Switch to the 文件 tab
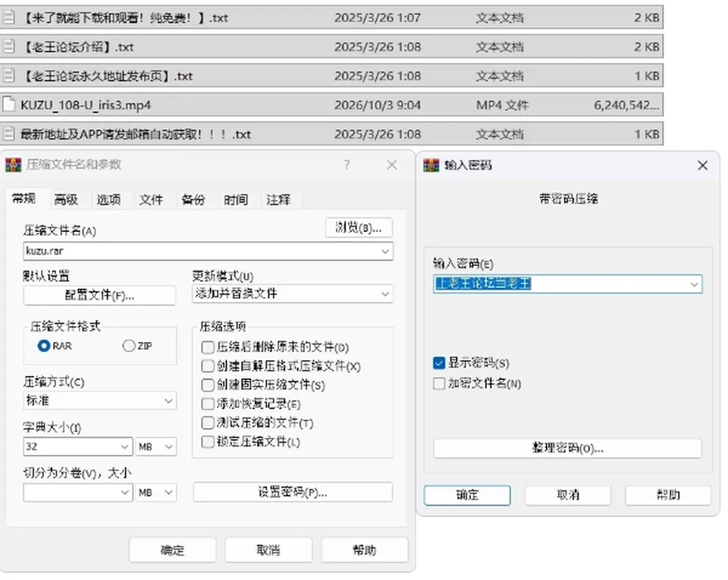The width and height of the screenshot is (728, 580). [x=151, y=199]
